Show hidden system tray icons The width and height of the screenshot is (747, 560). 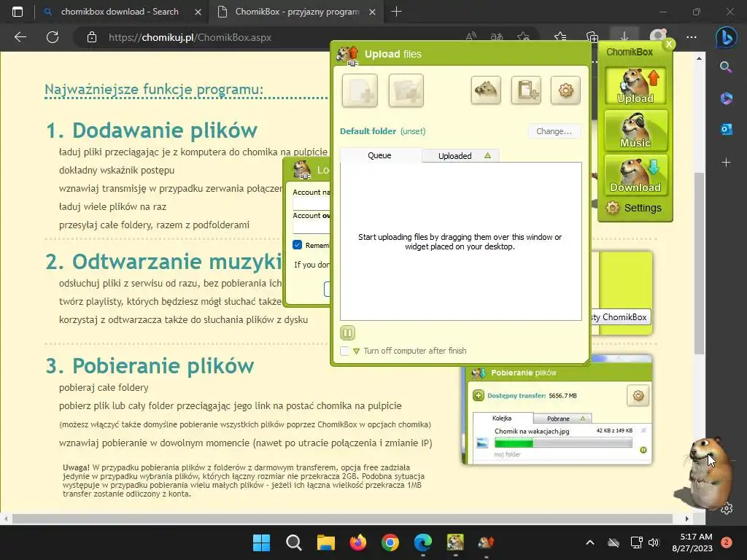point(589,542)
